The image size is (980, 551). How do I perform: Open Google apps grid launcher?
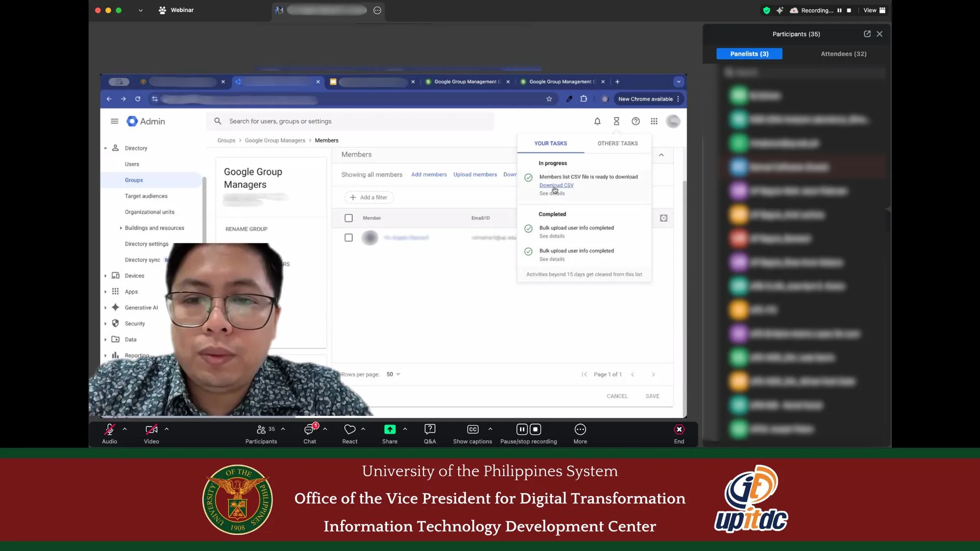tap(654, 121)
